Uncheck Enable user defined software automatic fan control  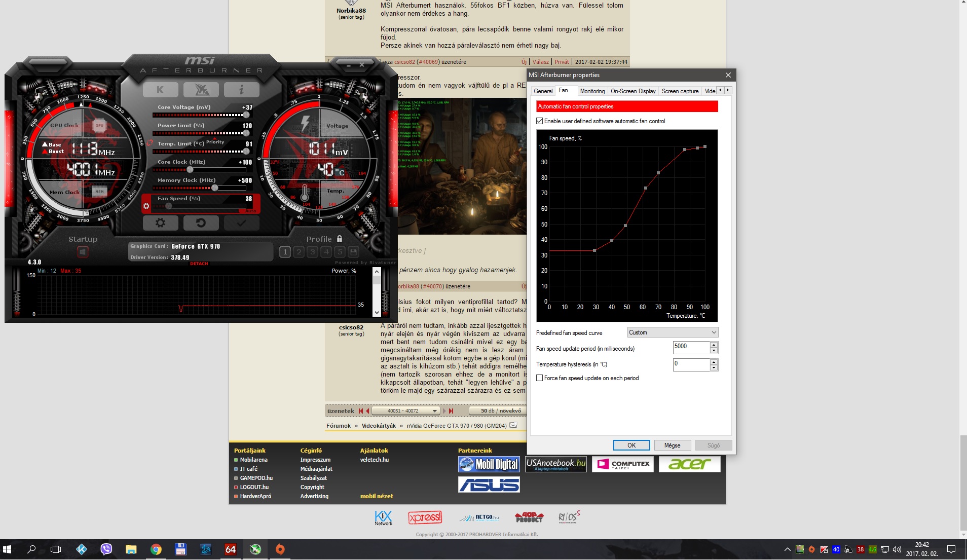540,121
